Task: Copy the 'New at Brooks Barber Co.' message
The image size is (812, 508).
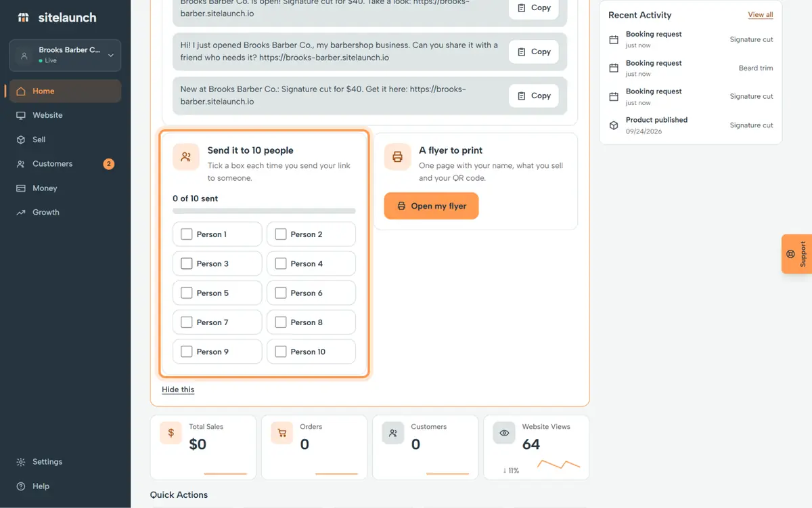Action: tap(534, 96)
